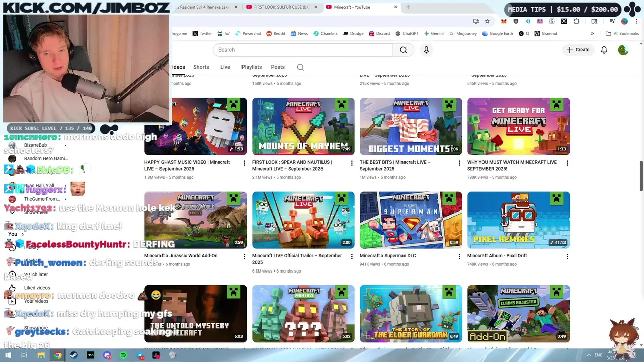This screenshot has height=362, width=644.
Task: Expand hidden bookmarks overflow chevron
Action: [x=592, y=34]
